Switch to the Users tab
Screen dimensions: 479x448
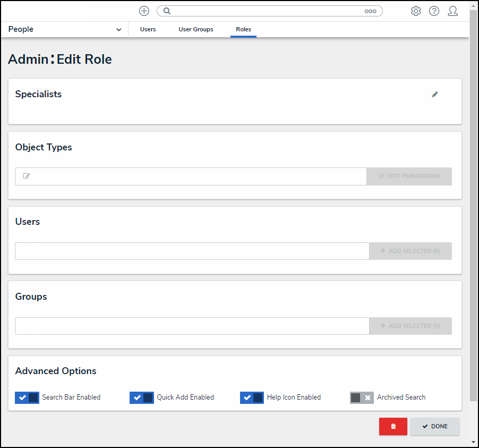point(148,30)
